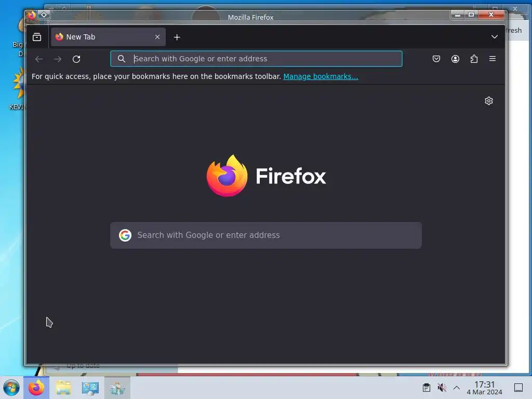Open the Extensions puzzle icon
This screenshot has width=532, height=399.
474,59
